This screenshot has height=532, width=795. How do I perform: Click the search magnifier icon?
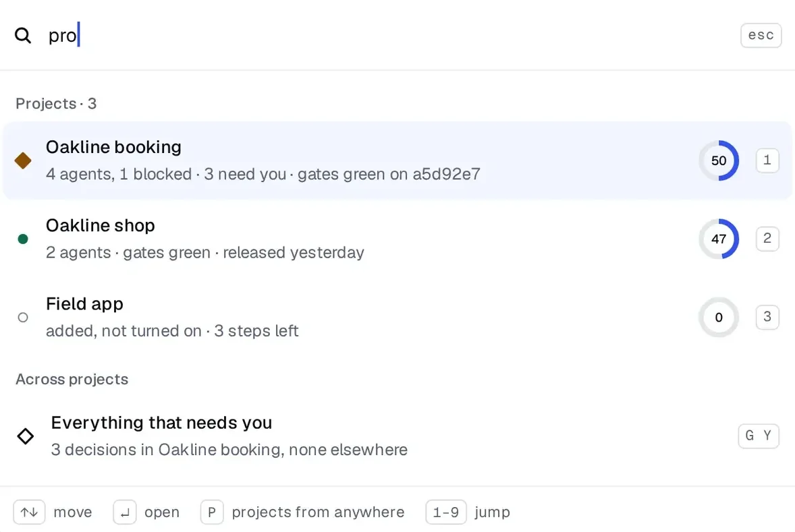click(x=23, y=36)
